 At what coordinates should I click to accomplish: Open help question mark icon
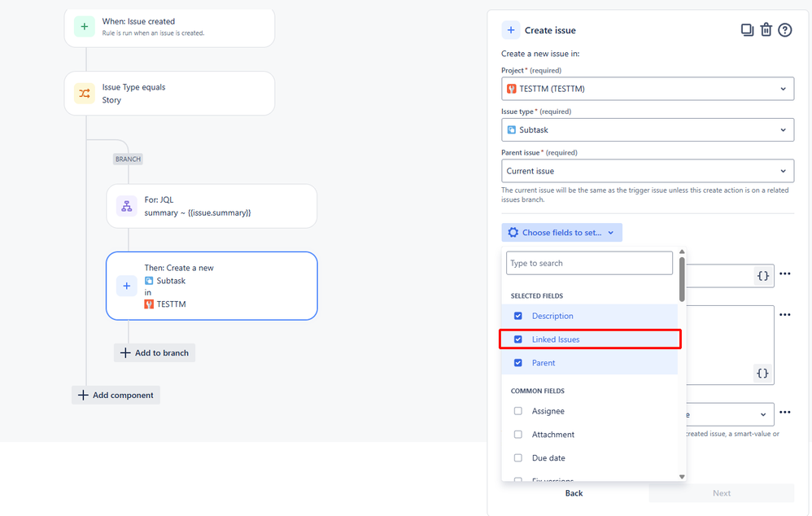click(785, 30)
